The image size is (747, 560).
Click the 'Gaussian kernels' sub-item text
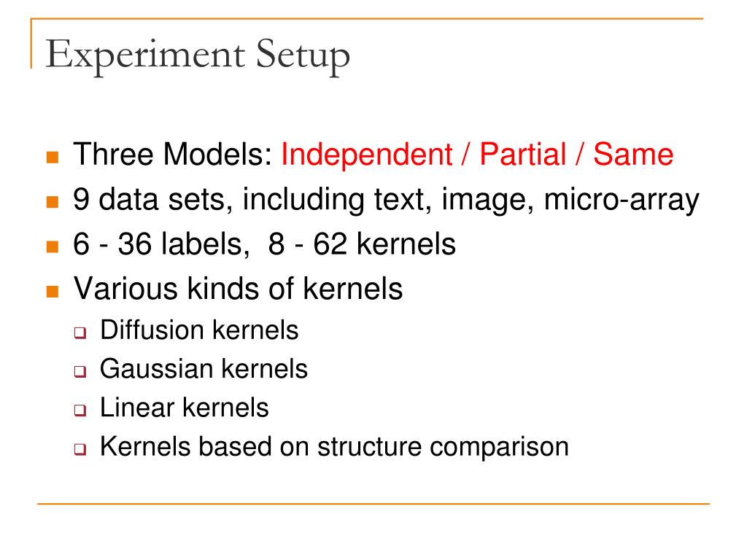(204, 369)
